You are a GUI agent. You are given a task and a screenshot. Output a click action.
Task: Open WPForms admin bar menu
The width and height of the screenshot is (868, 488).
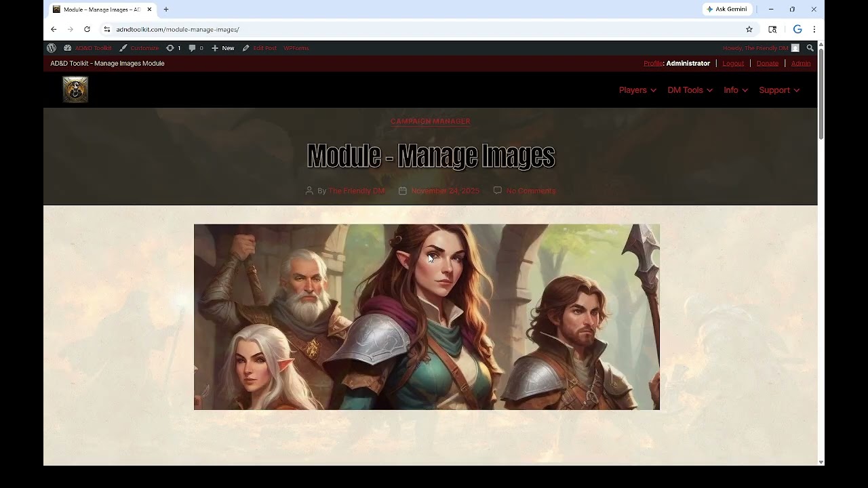click(296, 48)
